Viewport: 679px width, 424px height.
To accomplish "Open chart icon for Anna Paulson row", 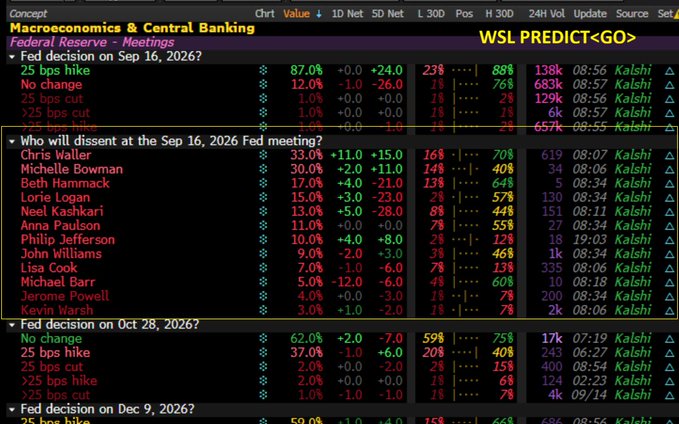I will coord(263,226).
